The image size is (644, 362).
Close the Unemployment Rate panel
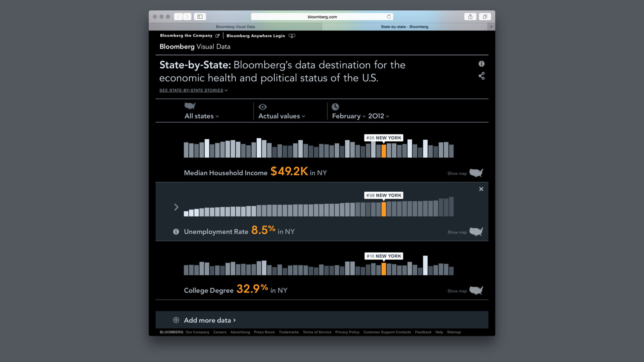point(481,189)
